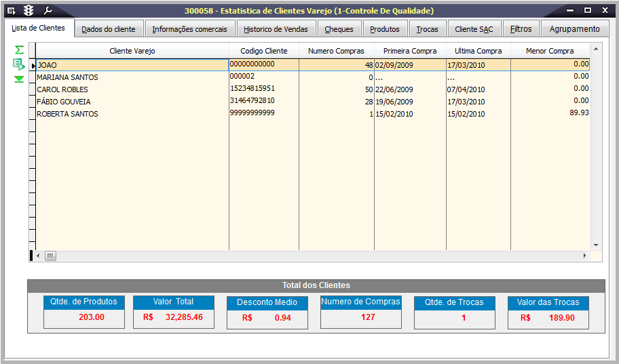Select the FÁBIO GOUVEIA row
Screen dimensions: 619x364
tap(313, 102)
